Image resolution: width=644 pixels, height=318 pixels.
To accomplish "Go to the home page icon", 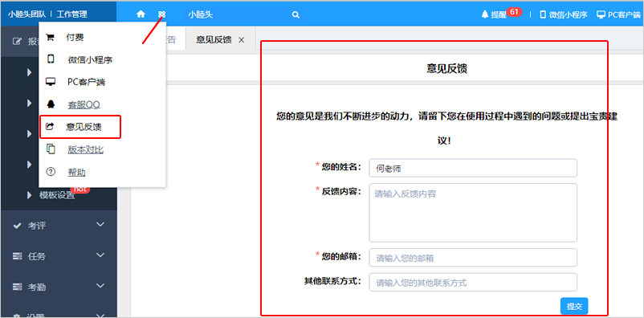I will [141, 14].
